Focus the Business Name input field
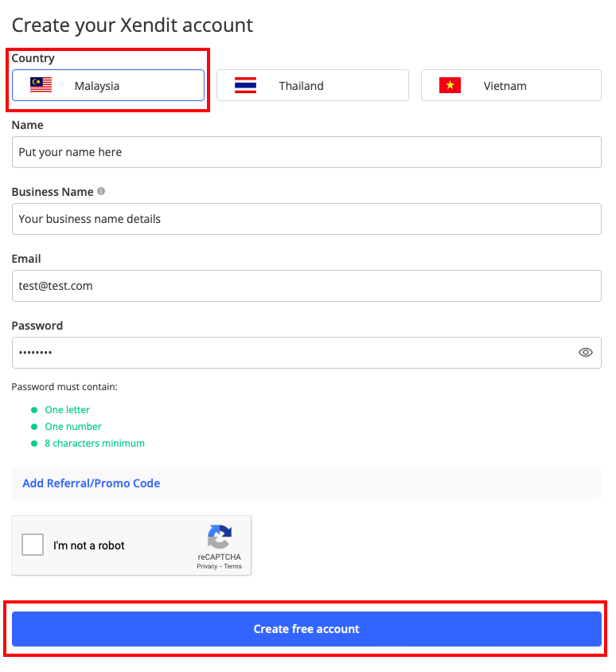Viewport: 616px width, 672px height. (x=306, y=219)
